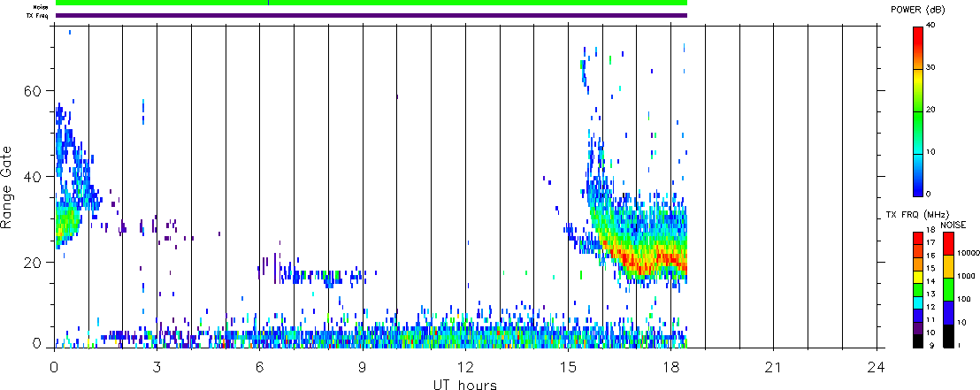Click the '9' UT hours tick label
Viewport: 980px width, 390px height.
(x=363, y=367)
